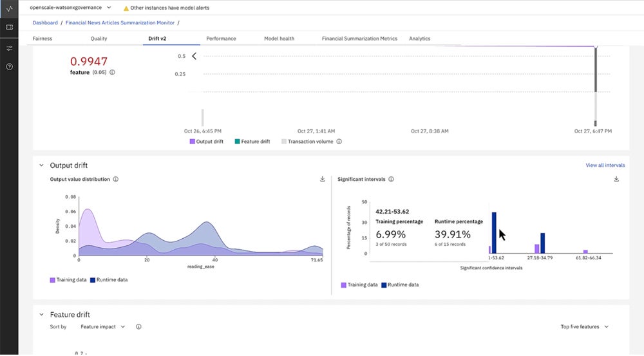Switch to the Financial Summarization Metrics tab
This screenshot has width=644, height=356.
coord(359,39)
